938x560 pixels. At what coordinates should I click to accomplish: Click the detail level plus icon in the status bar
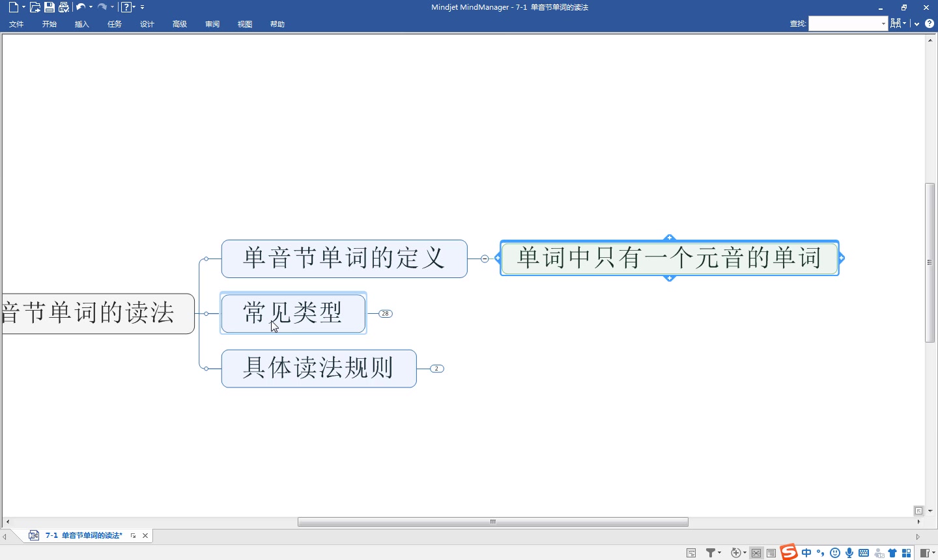pyautogui.click(x=737, y=553)
